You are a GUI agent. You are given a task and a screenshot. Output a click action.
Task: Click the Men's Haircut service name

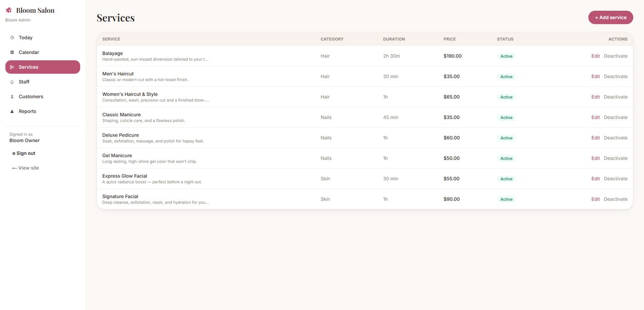pos(118,74)
